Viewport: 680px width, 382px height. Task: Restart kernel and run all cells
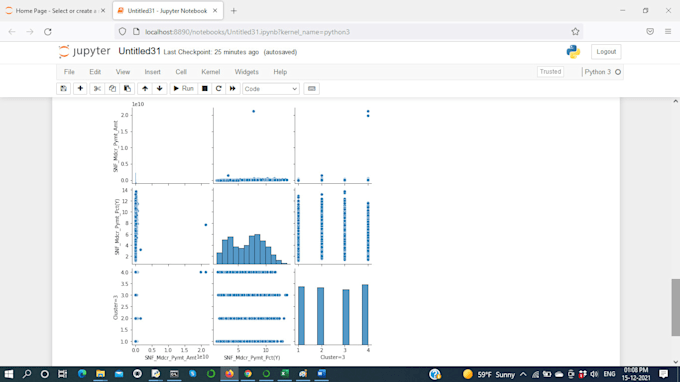232,88
